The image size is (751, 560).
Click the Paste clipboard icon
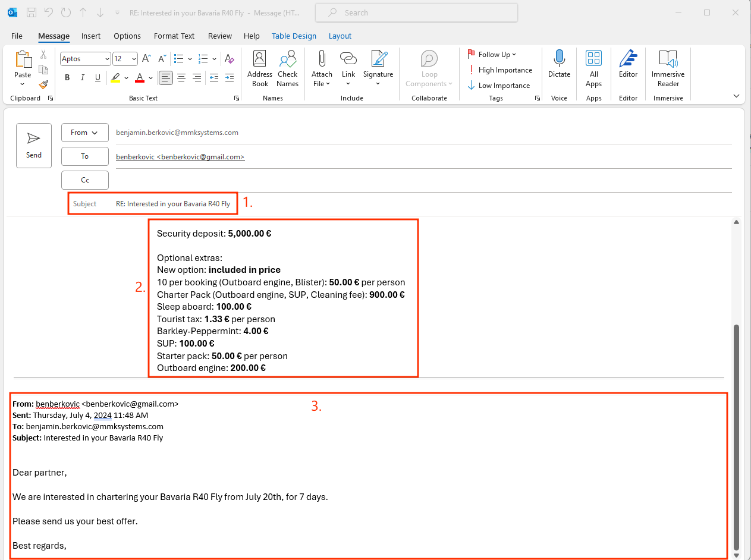[x=23, y=60]
